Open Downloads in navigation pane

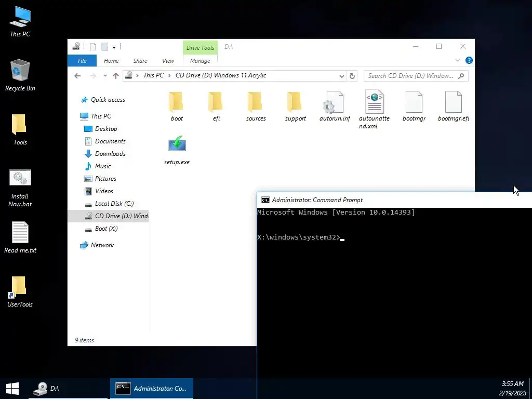[x=110, y=154]
